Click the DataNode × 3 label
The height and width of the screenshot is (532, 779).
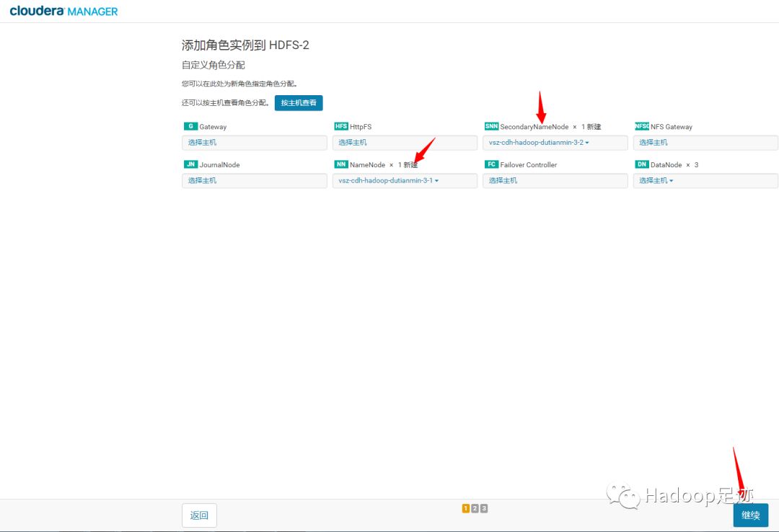(674, 164)
